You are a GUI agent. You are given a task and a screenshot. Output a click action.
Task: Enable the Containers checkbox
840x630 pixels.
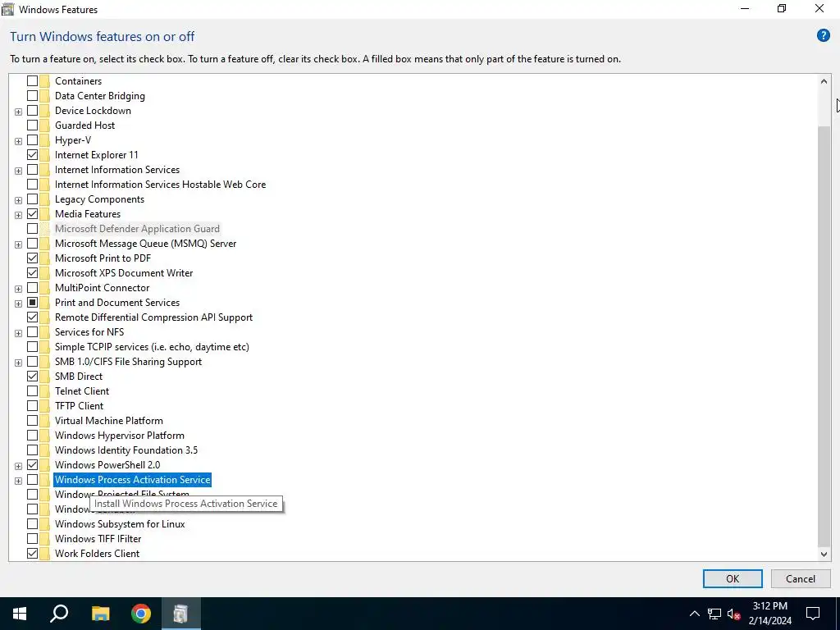(32, 81)
